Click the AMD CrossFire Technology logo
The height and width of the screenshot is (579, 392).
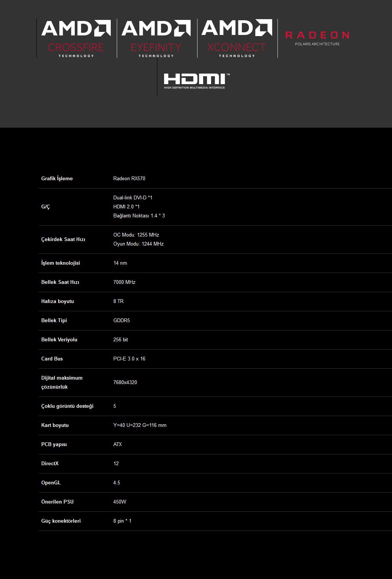pyautogui.click(x=76, y=38)
